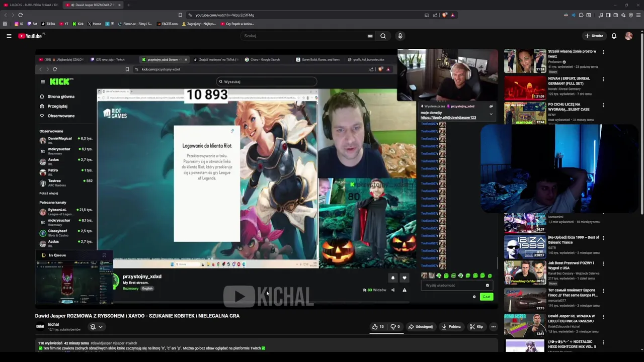
Task: Dislike the video with thumbs down
Action: [395, 327]
